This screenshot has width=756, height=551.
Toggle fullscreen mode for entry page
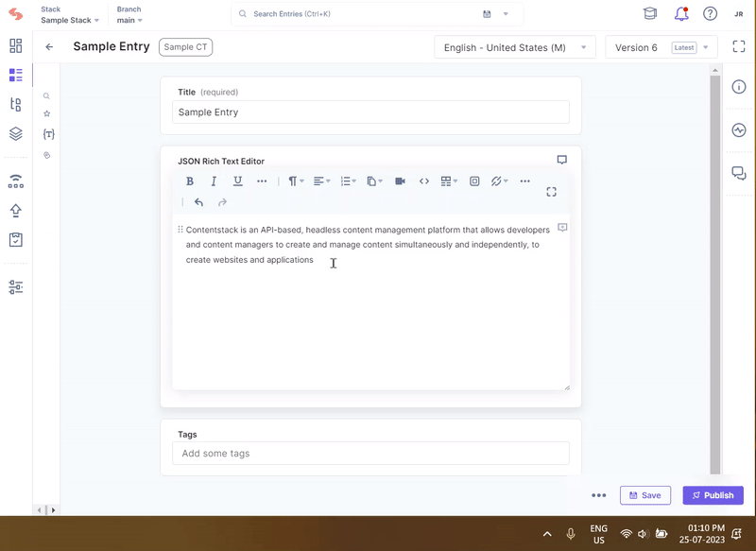[x=739, y=46]
